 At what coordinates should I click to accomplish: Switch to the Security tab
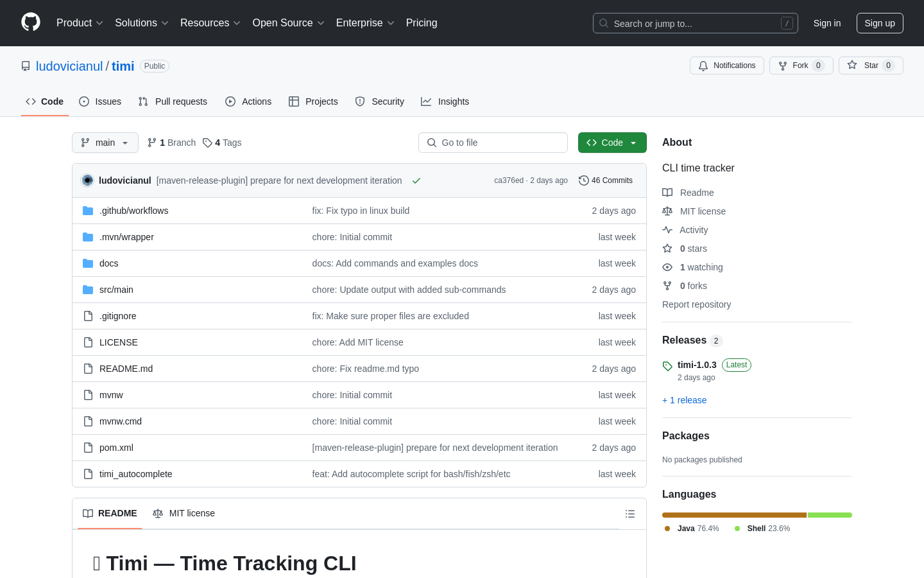point(380,101)
